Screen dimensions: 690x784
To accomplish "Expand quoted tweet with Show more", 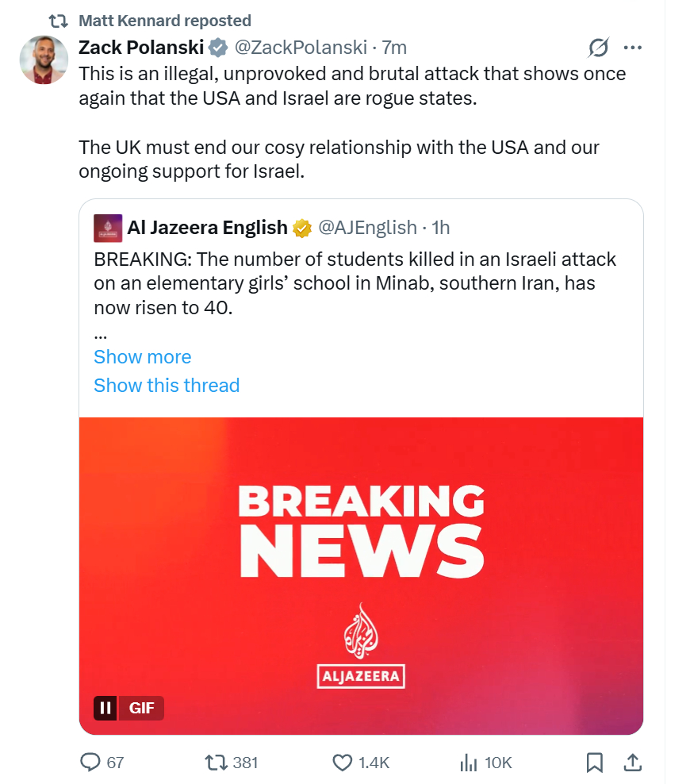I will (x=143, y=357).
